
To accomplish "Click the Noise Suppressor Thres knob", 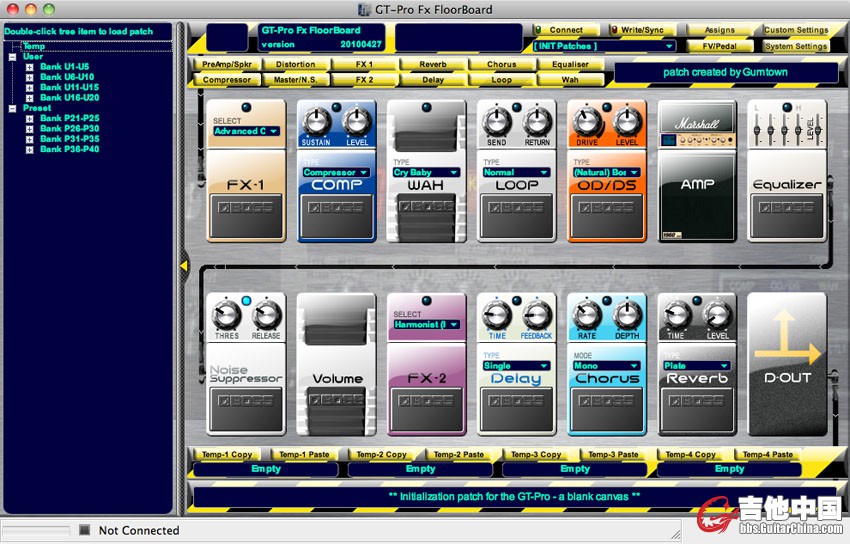I will [227, 315].
